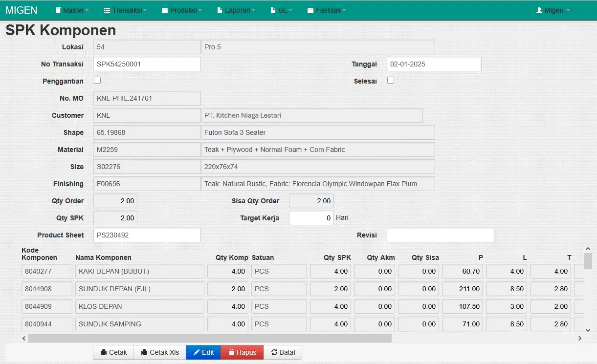This screenshot has height=364, width=597.
Task: Focus the Target Kerja input field
Action: pos(311,218)
